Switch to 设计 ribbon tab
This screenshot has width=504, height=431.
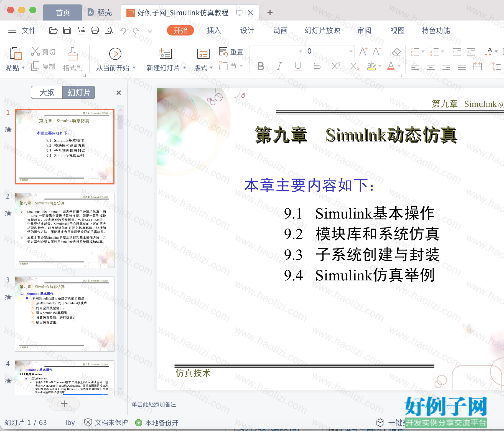click(247, 31)
